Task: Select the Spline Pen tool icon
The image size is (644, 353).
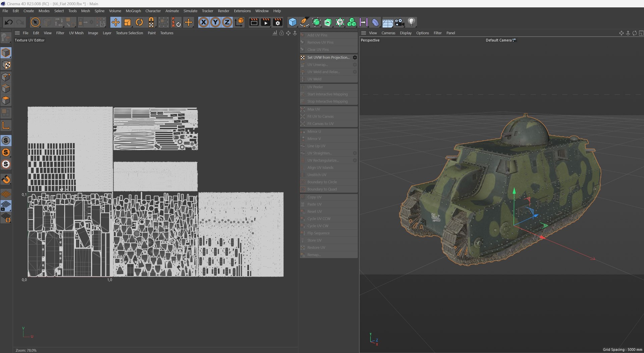Action: tap(304, 22)
